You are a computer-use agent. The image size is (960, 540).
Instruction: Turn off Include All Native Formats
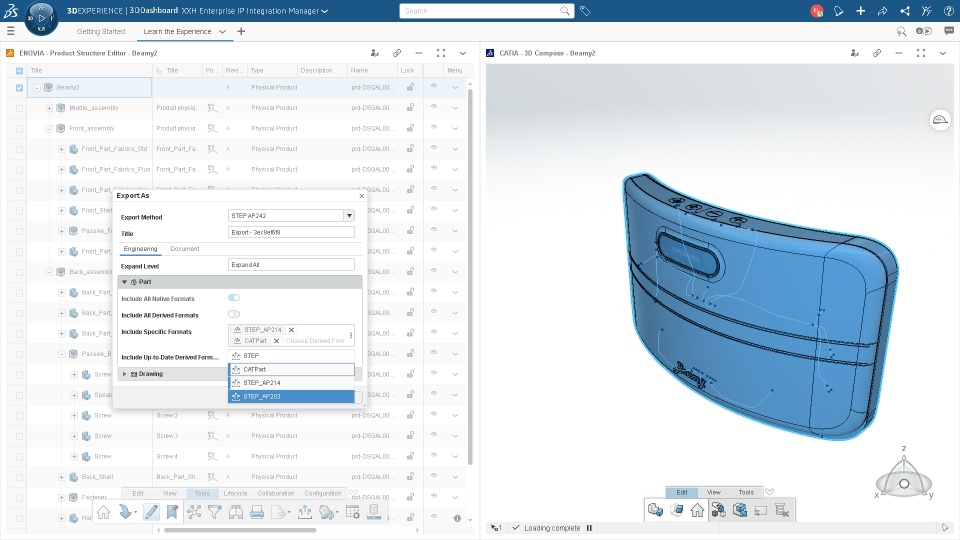(234, 298)
